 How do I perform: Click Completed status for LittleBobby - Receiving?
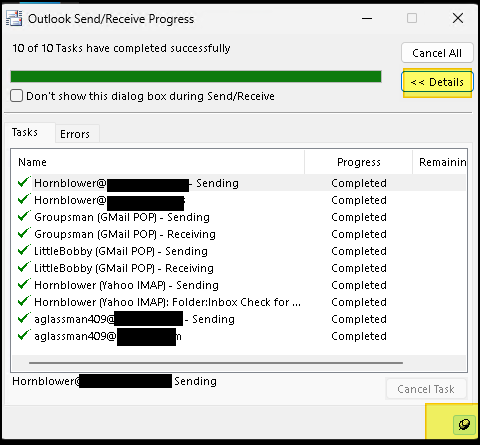(359, 268)
